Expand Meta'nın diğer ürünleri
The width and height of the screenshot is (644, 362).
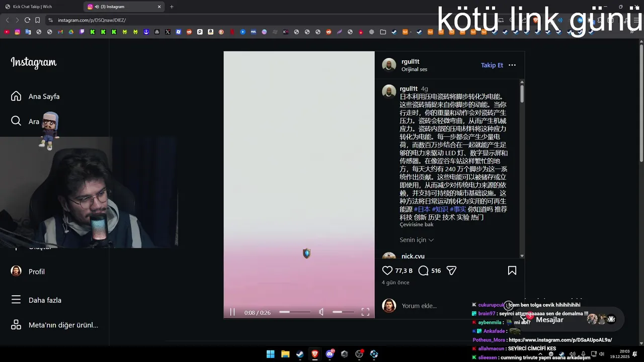54,325
